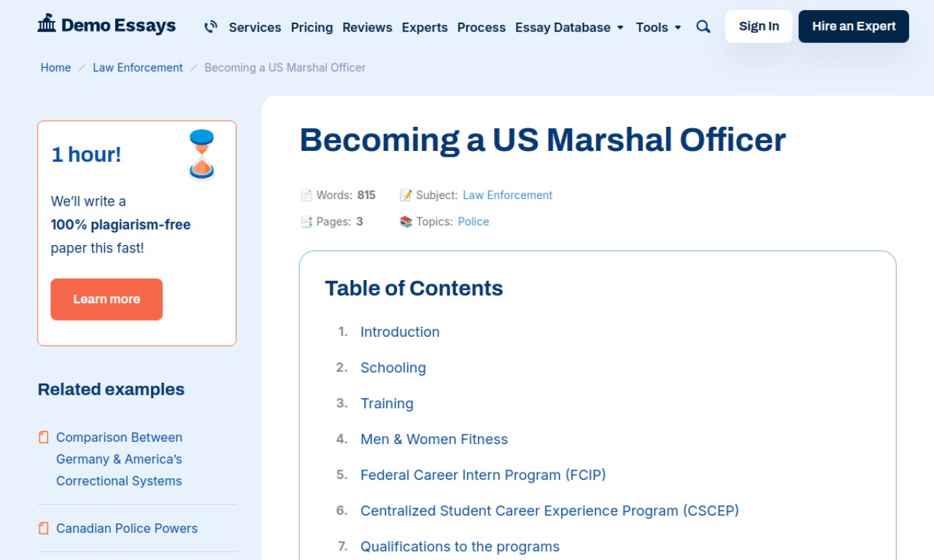Click the Hire an Expert button
The width and height of the screenshot is (934, 560).
[854, 26]
